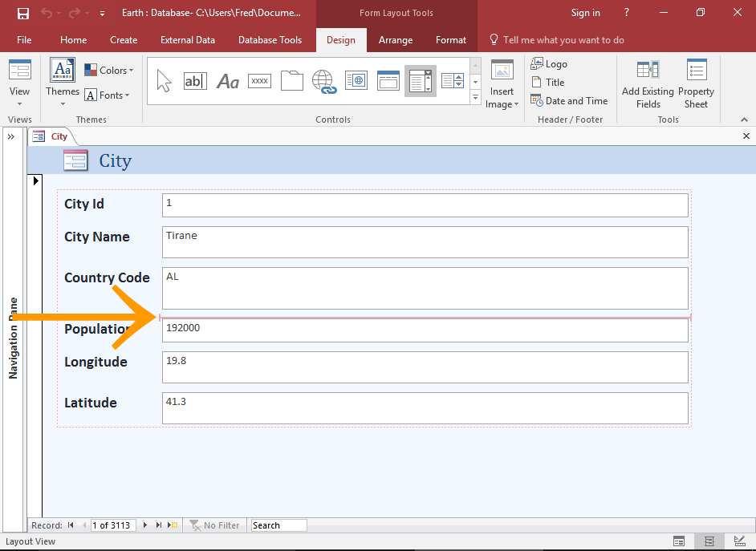Select the Label (Aa) control
The width and height of the screenshot is (756, 551).
(228, 81)
